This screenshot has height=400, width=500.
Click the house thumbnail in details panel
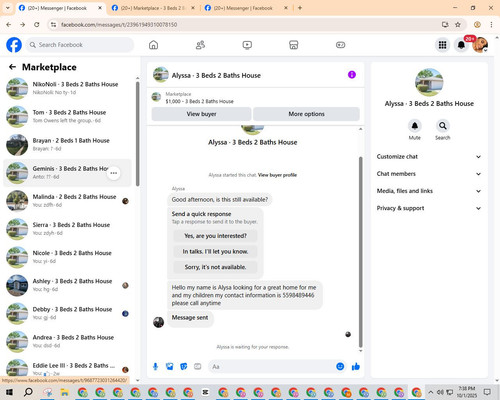pos(429,82)
